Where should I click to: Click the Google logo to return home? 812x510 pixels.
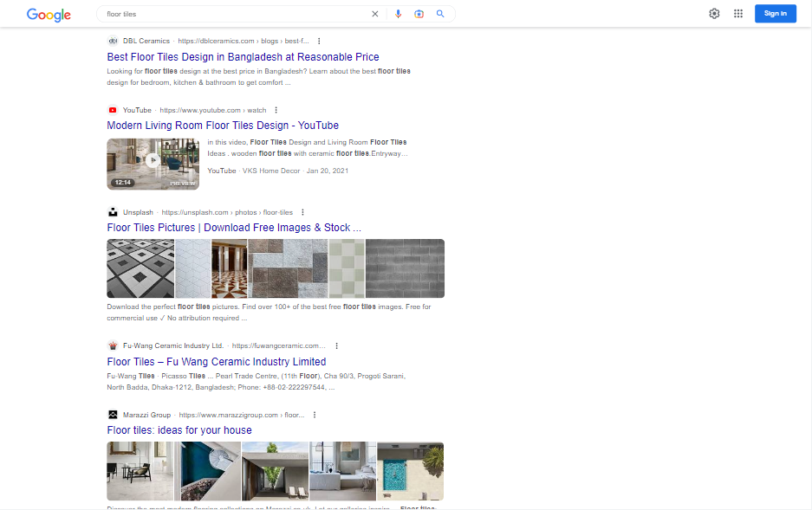[49, 15]
